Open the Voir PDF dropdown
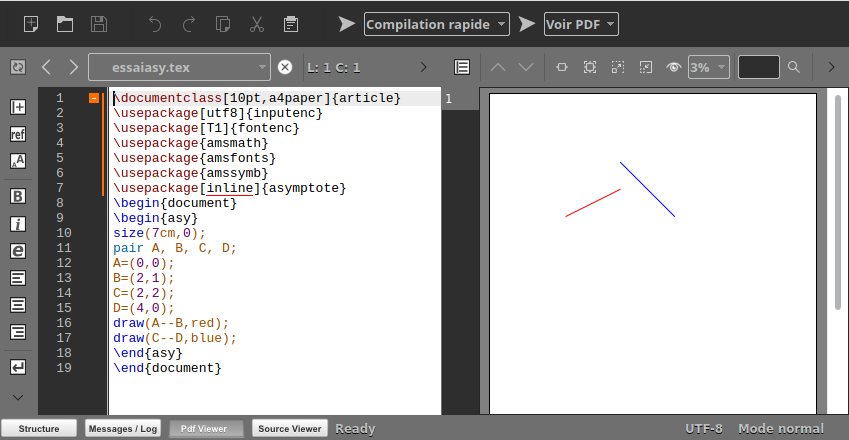Screen dimensions: 849x440 point(581,24)
